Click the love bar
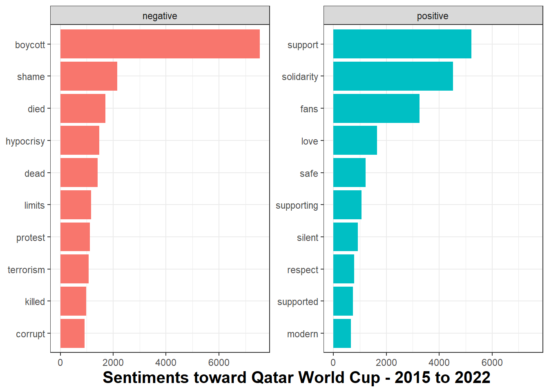This screenshot has width=549, height=392. [x=355, y=140]
